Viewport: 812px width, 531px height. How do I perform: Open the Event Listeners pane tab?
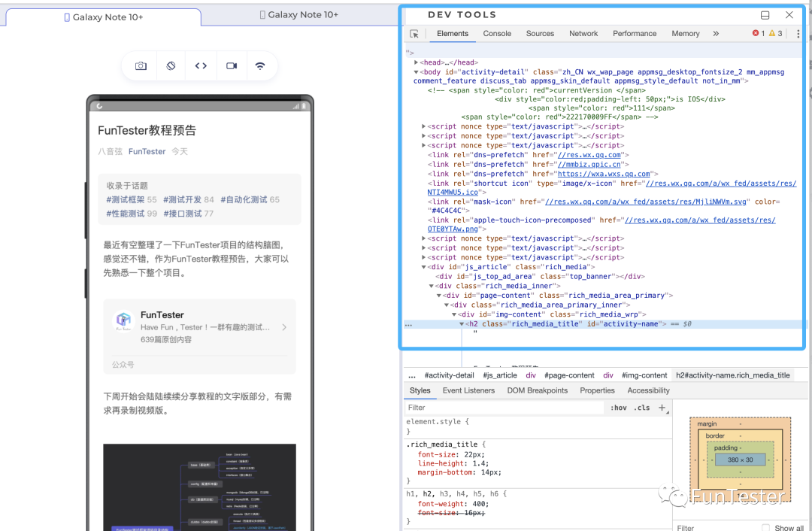click(x=468, y=390)
